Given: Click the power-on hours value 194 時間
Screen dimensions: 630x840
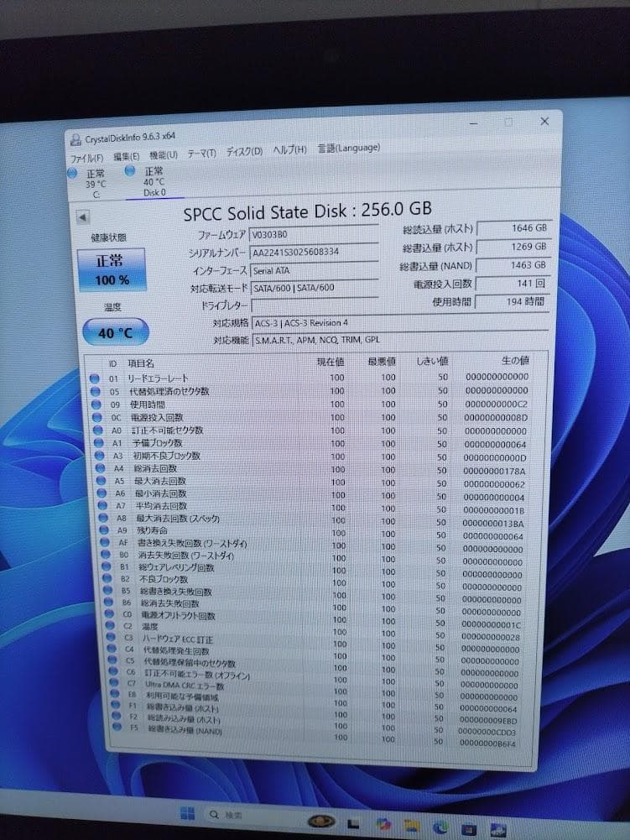Looking at the screenshot, I should click(x=511, y=301).
